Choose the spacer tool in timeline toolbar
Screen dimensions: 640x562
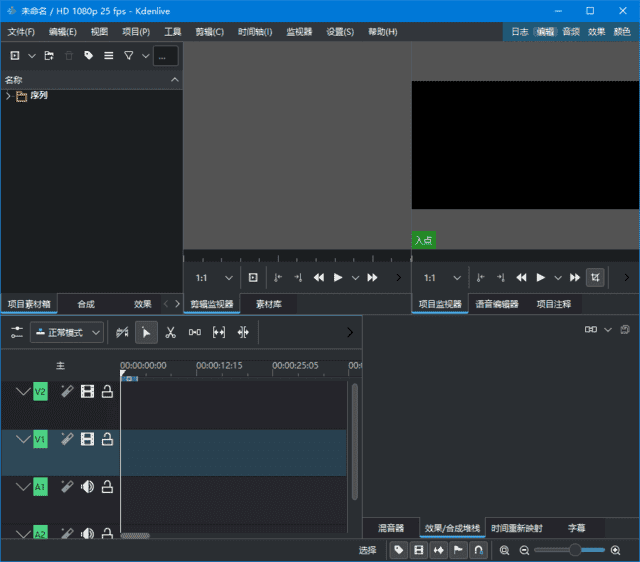(194, 332)
